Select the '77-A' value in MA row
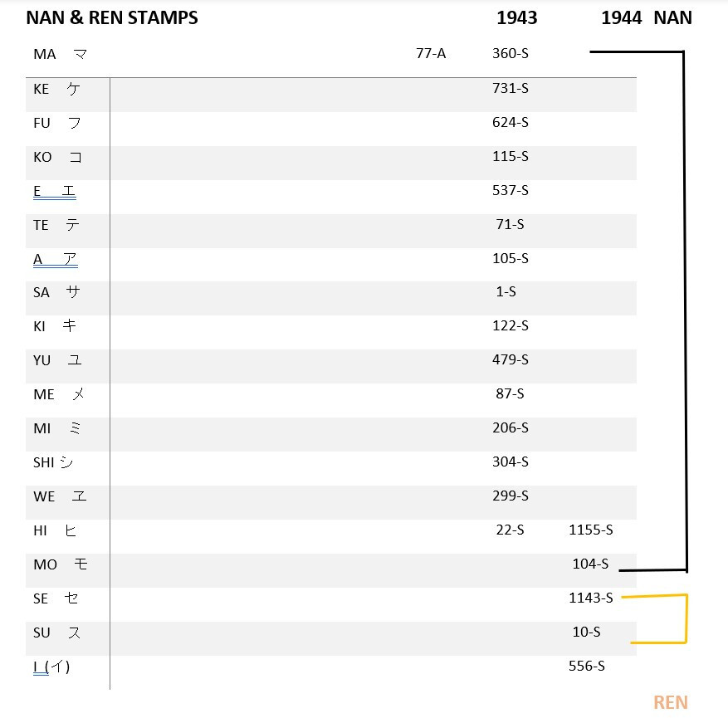Image resolution: width=728 pixels, height=718 pixels. pyautogui.click(x=431, y=54)
